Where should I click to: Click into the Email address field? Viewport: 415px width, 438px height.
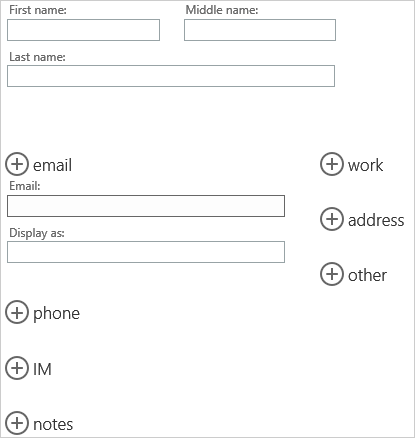click(146, 206)
